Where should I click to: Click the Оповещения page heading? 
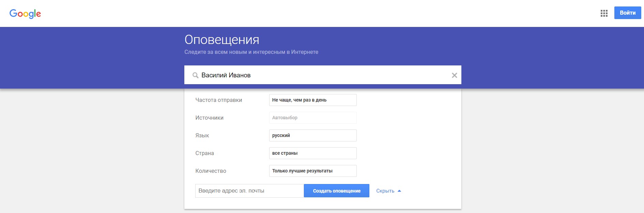(222, 40)
